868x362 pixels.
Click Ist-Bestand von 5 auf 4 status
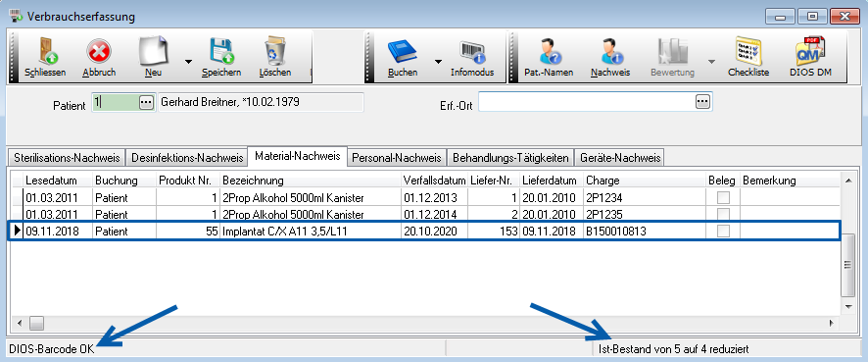674,349
